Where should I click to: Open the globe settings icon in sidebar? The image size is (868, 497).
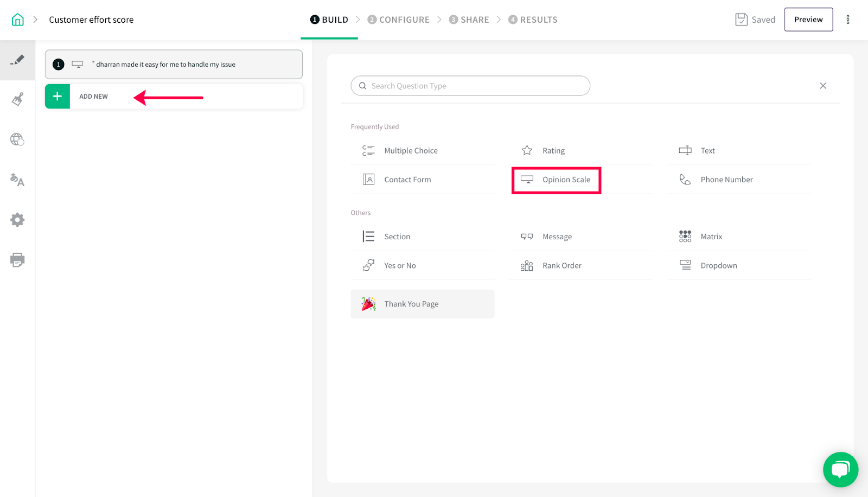(17, 139)
